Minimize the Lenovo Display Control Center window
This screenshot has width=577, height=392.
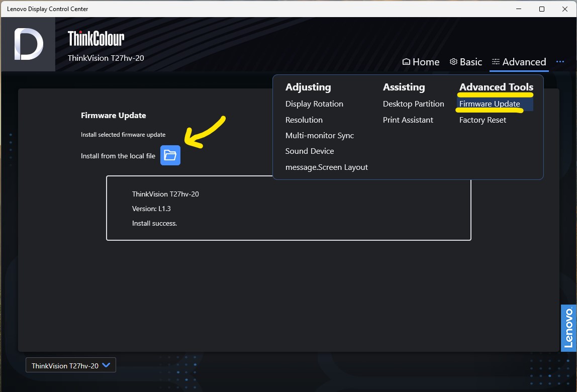click(519, 9)
